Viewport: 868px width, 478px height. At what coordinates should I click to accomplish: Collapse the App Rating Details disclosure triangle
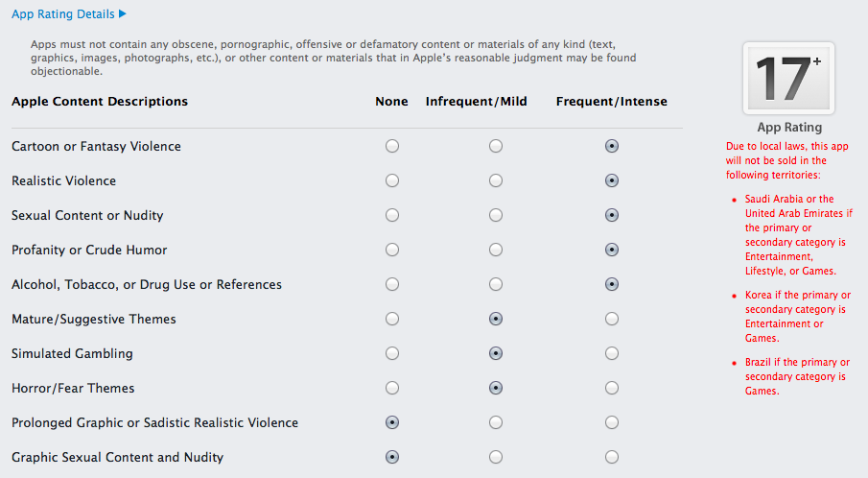point(123,13)
